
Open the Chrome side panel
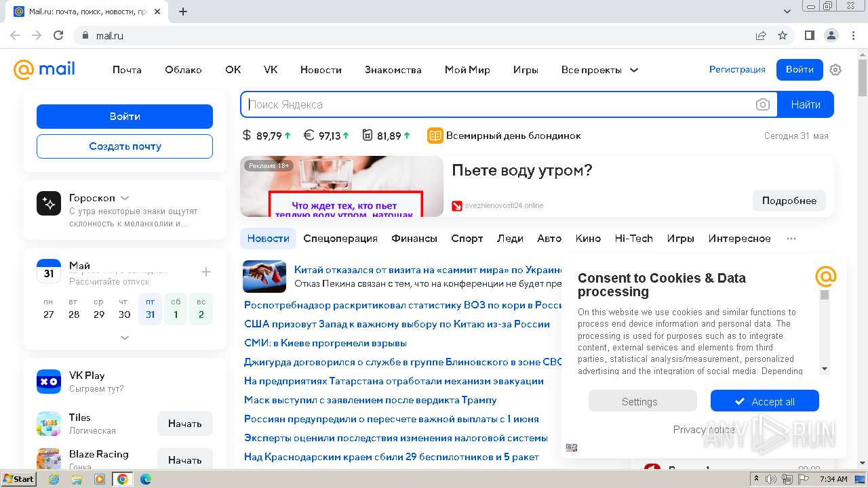tap(809, 35)
